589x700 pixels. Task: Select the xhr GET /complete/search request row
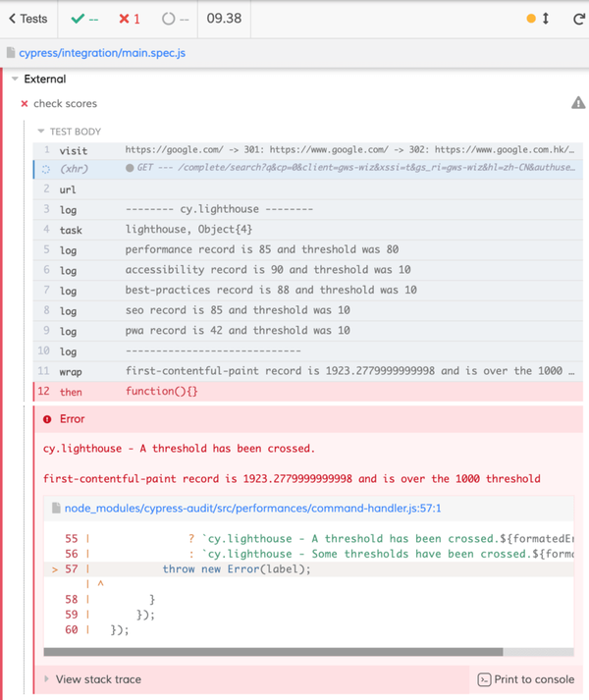tap(307, 169)
